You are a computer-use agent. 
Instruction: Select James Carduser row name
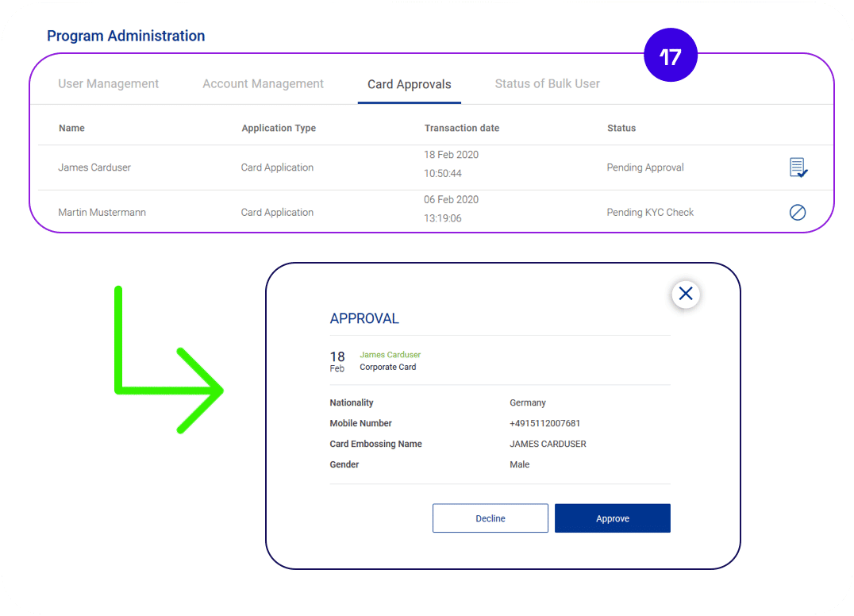pos(94,167)
